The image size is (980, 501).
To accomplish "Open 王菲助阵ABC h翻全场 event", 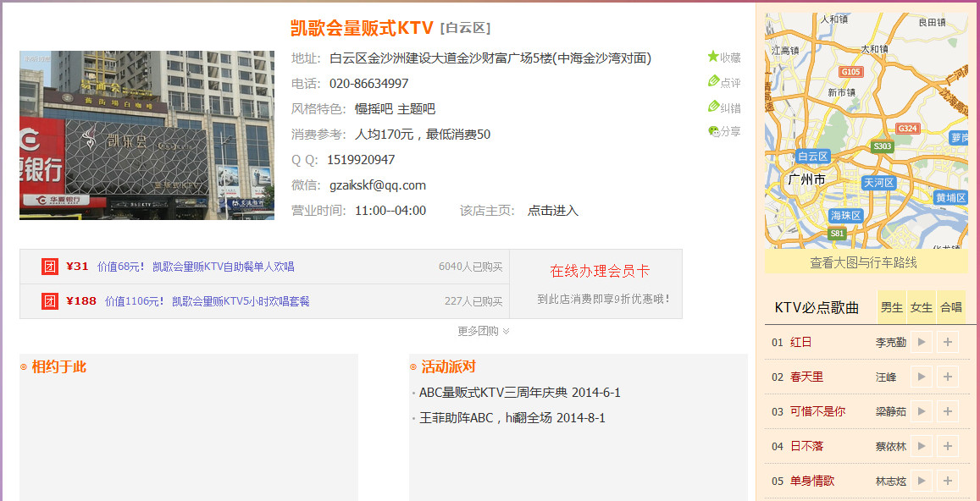I will [512, 418].
